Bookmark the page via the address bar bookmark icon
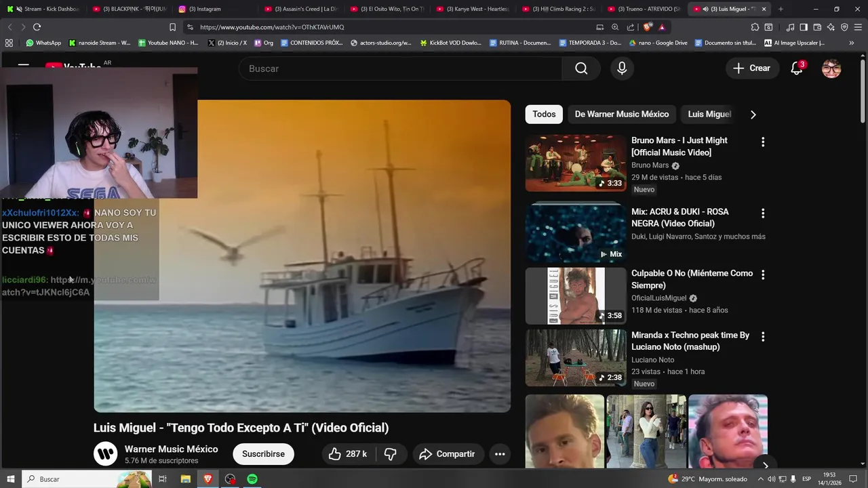Viewport: 868px width, 488px height. click(172, 27)
